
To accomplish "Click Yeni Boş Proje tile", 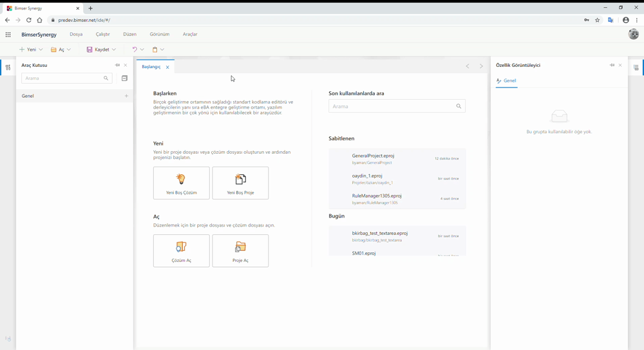I will (240, 183).
